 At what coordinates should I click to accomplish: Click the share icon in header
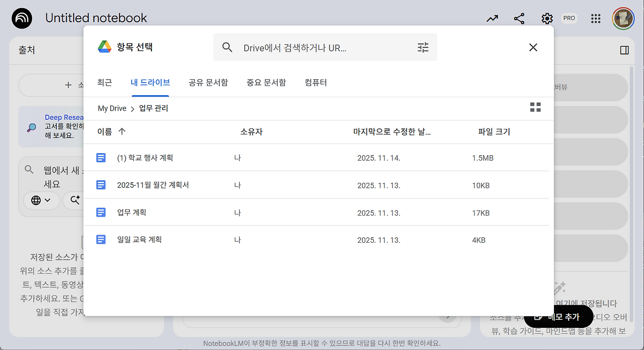tap(519, 19)
